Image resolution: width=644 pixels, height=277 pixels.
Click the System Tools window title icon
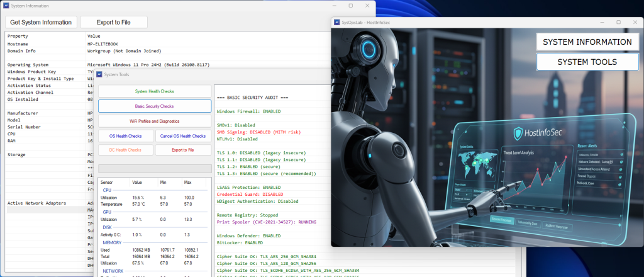click(x=99, y=75)
